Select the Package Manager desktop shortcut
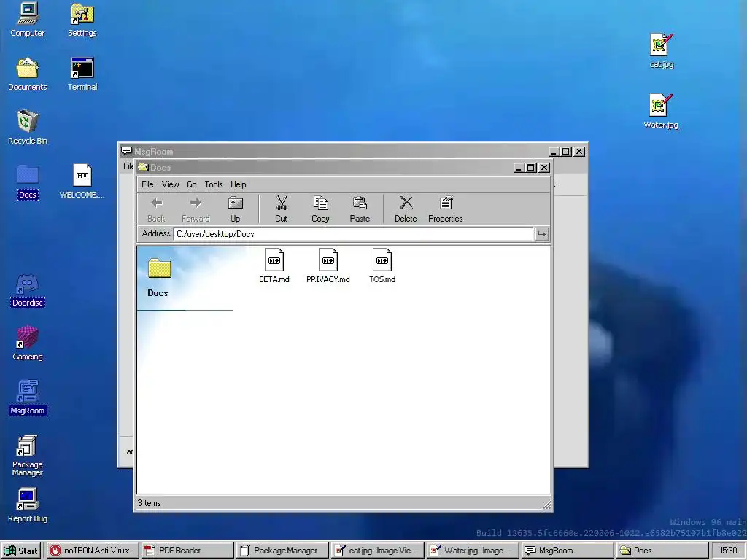Image resolution: width=747 pixels, height=560 pixels. click(28, 456)
